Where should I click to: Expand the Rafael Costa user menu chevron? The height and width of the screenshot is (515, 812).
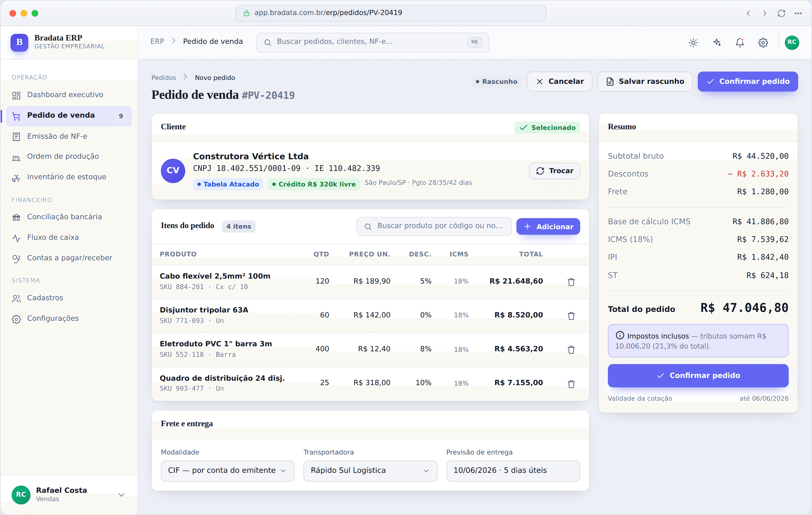tap(121, 495)
